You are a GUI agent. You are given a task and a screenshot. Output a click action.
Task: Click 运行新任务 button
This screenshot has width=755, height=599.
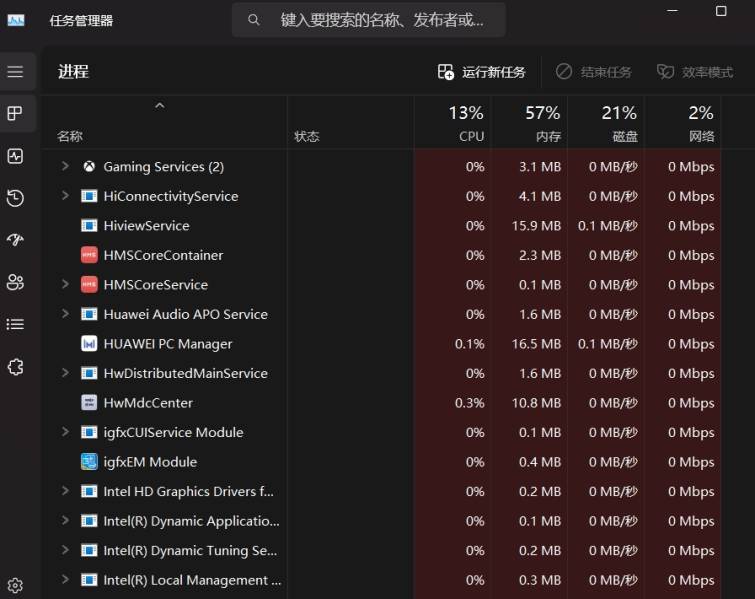[x=482, y=72]
